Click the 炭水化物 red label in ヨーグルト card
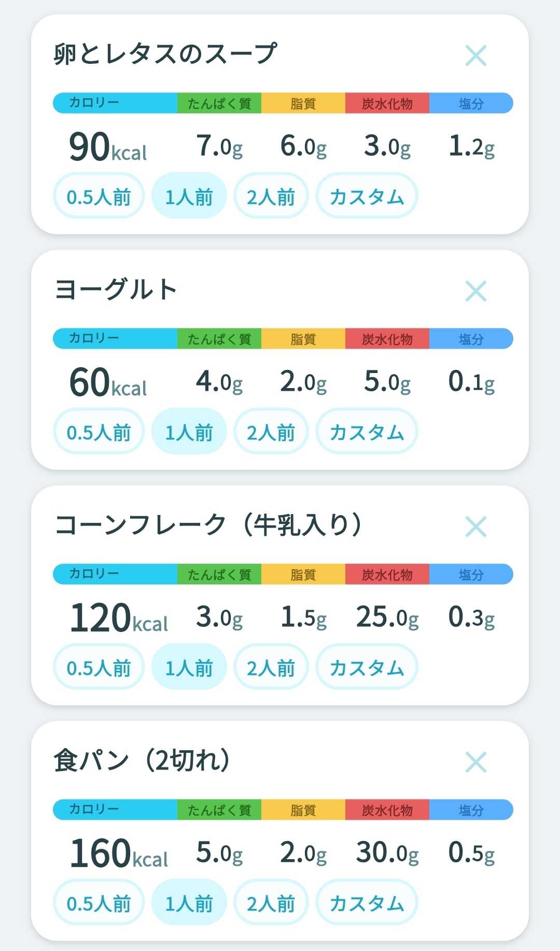The height and width of the screenshot is (951, 560). (387, 339)
